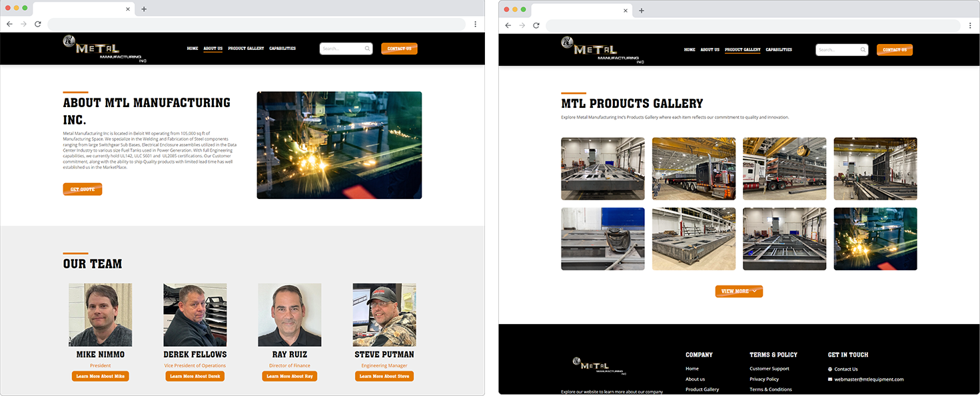
Task: Open About Us in the left window navigation
Action: pos(213,49)
